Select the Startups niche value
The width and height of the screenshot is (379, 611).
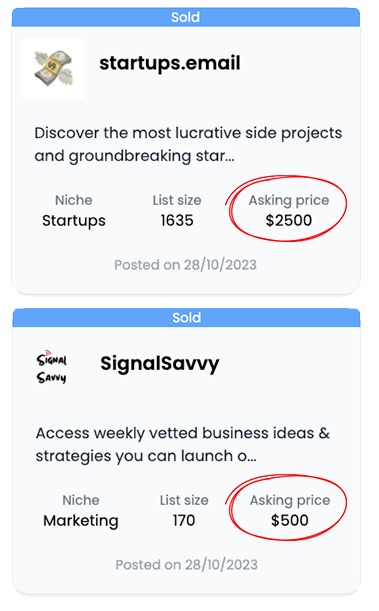[74, 221]
